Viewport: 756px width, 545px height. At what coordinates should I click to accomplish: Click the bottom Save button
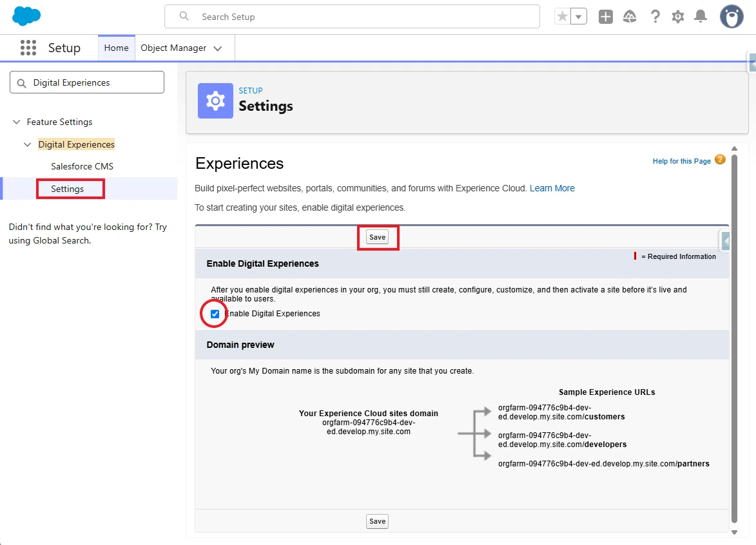pyautogui.click(x=378, y=521)
